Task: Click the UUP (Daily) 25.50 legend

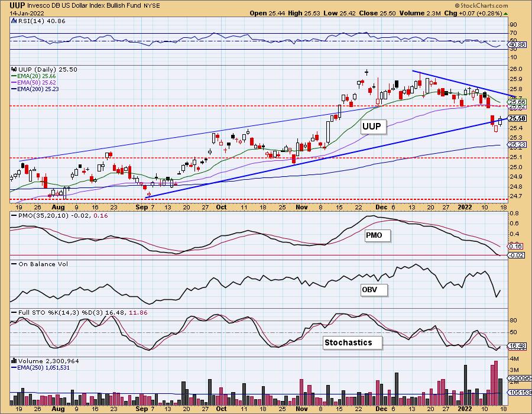Action: pos(48,69)
